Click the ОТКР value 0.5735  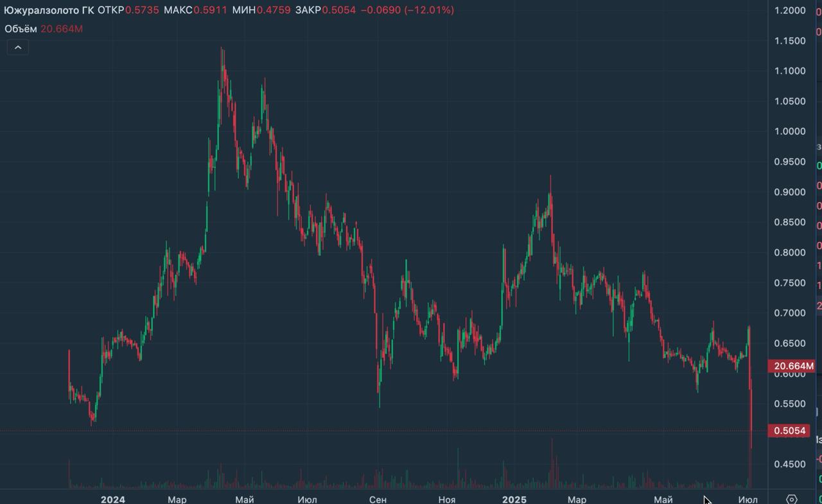pos(142,10)
